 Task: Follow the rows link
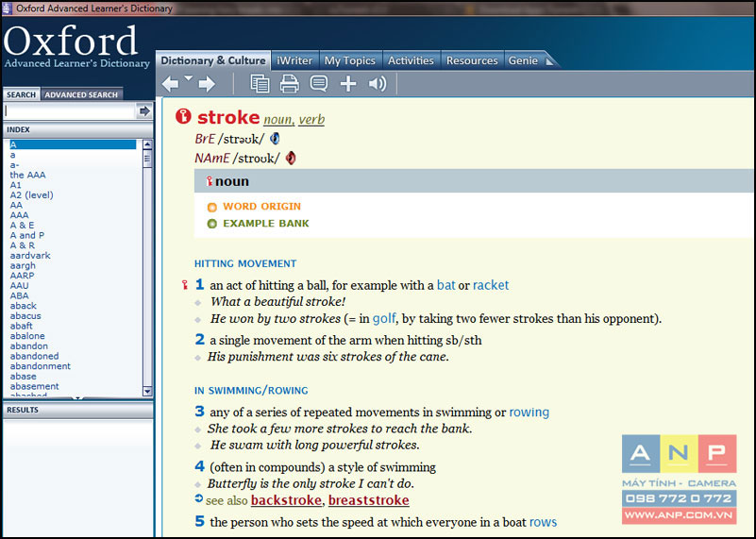click(x=544, y=522)
